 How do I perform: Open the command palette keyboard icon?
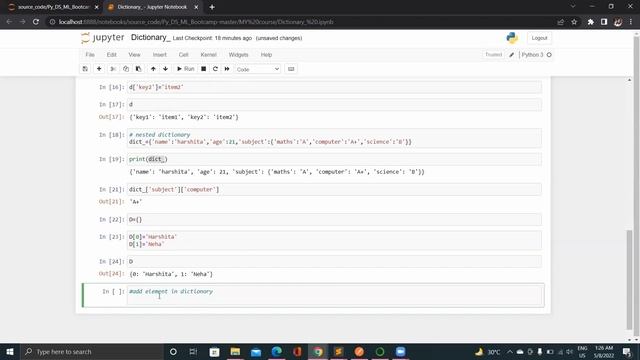tap(291, 69)
